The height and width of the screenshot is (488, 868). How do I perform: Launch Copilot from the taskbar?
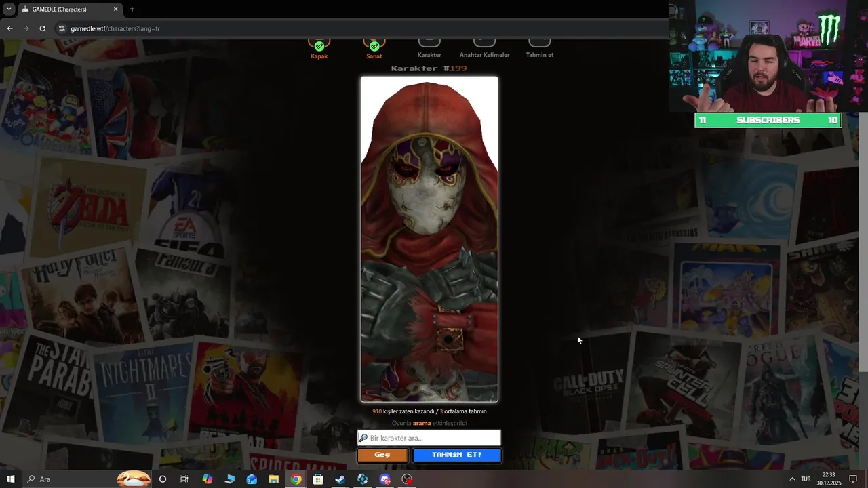click(207, 479)
